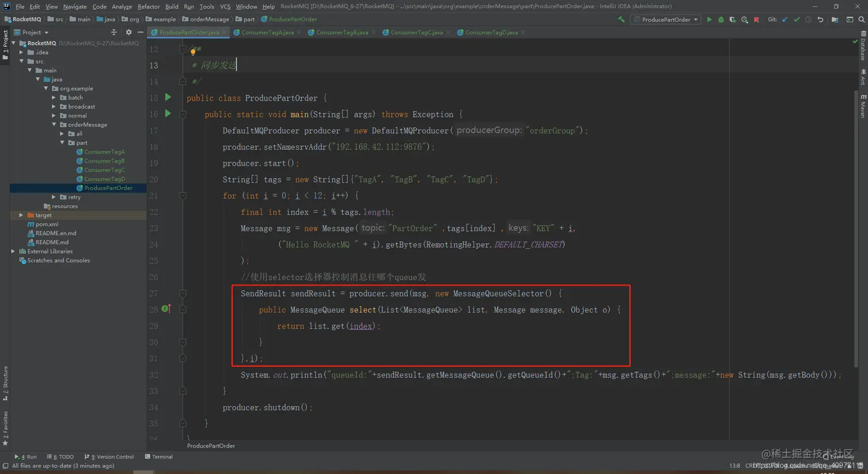Viewport: 868px width, 474px height.
Task: Collapse the RocketMQ root node
Action: click(14, 43)
